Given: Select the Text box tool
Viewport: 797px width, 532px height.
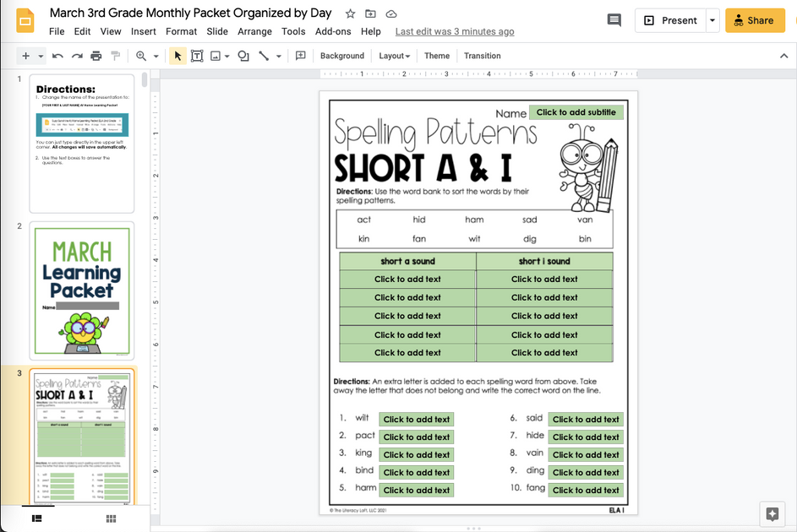Looking at the screenshot, I should [196, 55].
